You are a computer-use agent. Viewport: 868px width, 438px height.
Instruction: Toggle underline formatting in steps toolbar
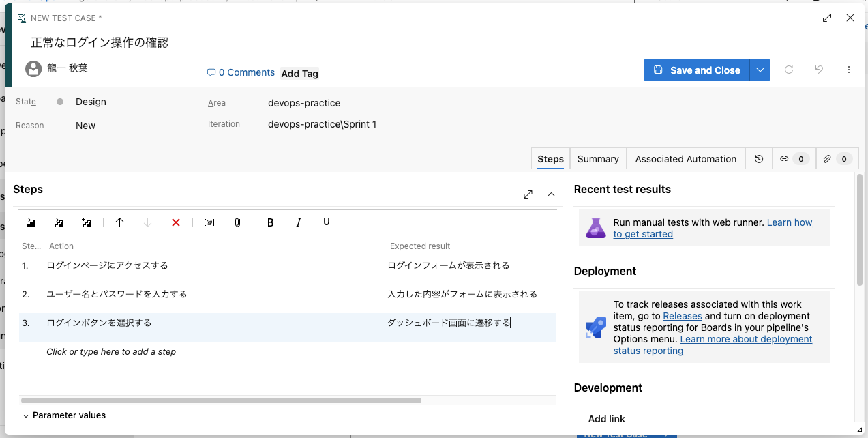[x=327, y=222]
